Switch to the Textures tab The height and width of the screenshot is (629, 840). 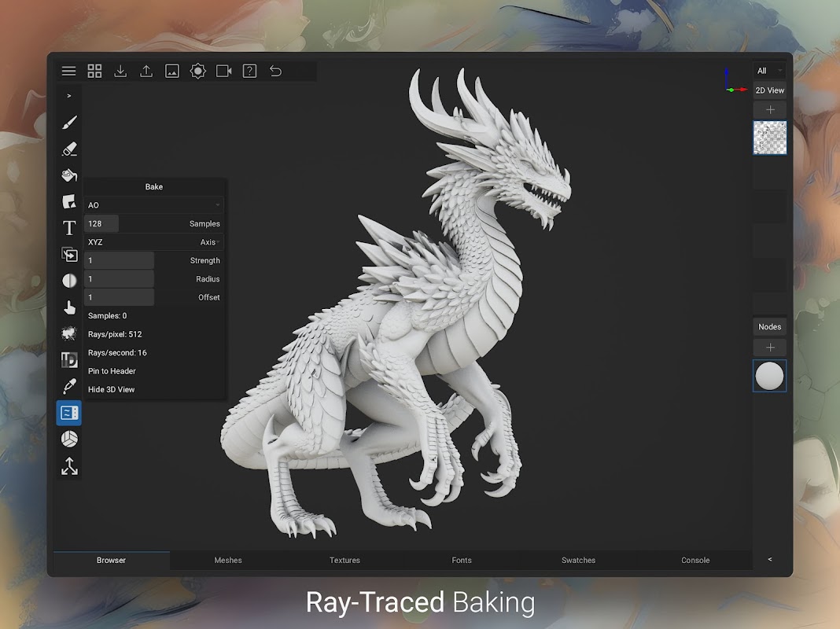345,560
